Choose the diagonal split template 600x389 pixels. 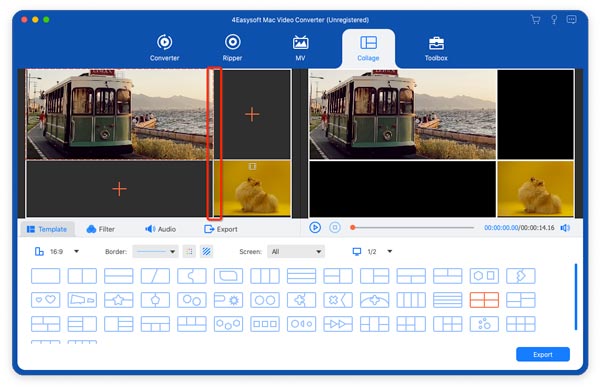(155, 275)
